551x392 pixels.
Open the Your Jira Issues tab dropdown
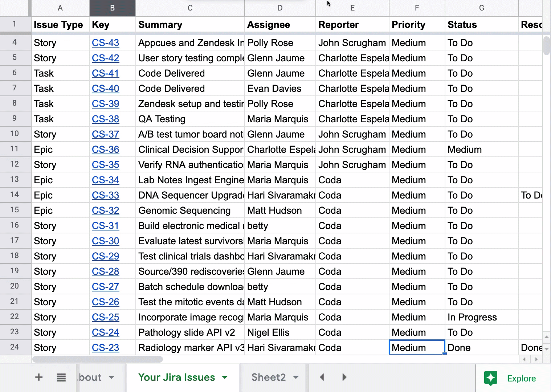(x=225, y=377)
